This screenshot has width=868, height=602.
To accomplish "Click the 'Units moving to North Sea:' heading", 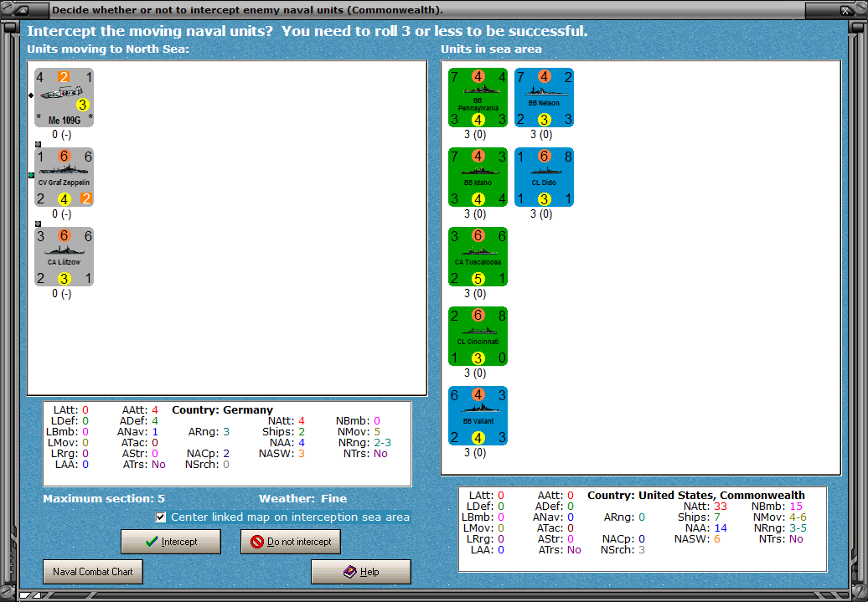I will 108,49.
